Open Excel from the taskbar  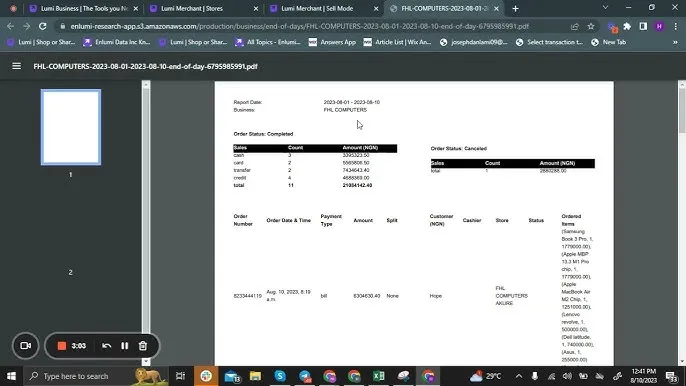click(x=379, y=376)
